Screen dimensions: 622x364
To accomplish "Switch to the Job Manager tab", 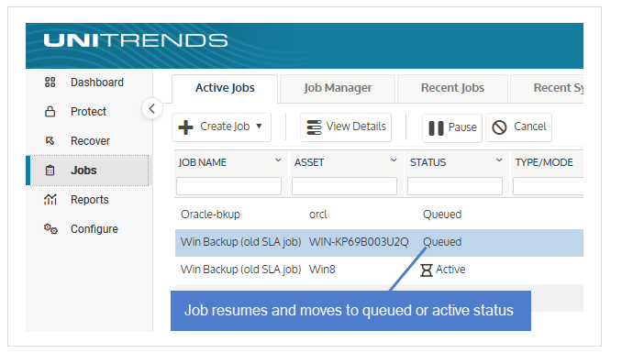I will (x=338, y=88).
